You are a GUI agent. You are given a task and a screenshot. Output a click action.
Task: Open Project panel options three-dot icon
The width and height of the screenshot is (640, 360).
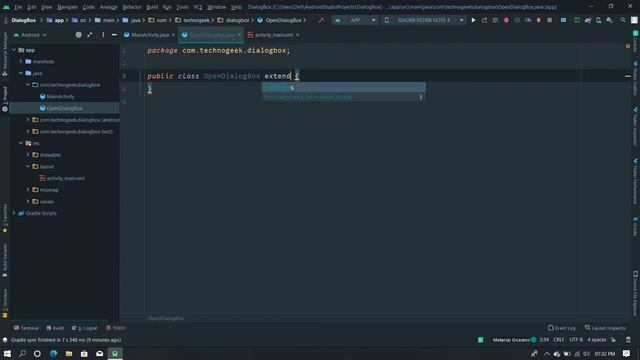pos(103,35)
